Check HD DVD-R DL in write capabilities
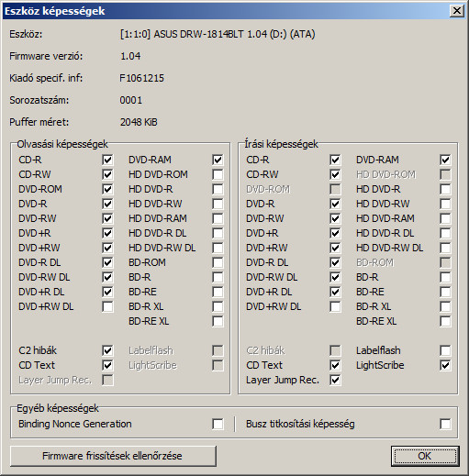Image resolution: width=469 pixels, height=476 pixels. point(445,233)
